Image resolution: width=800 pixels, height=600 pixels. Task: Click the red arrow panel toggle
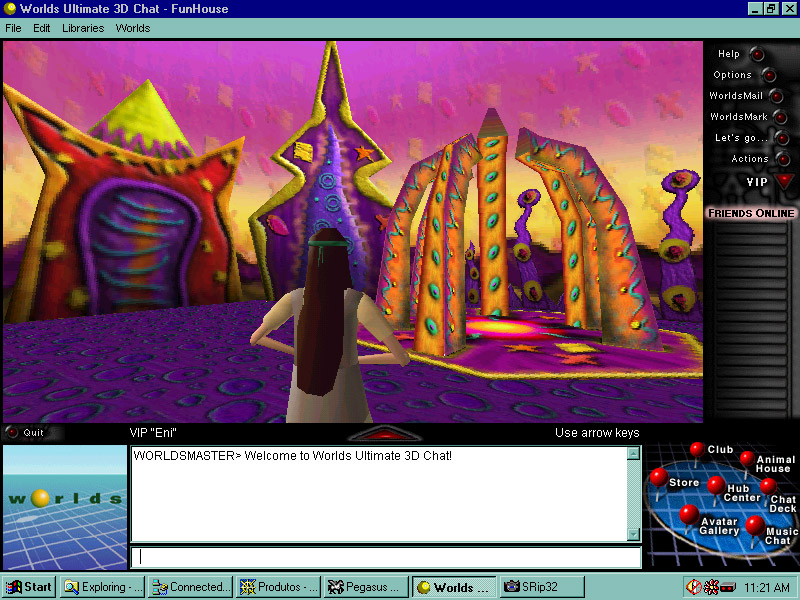click(385, 433)
